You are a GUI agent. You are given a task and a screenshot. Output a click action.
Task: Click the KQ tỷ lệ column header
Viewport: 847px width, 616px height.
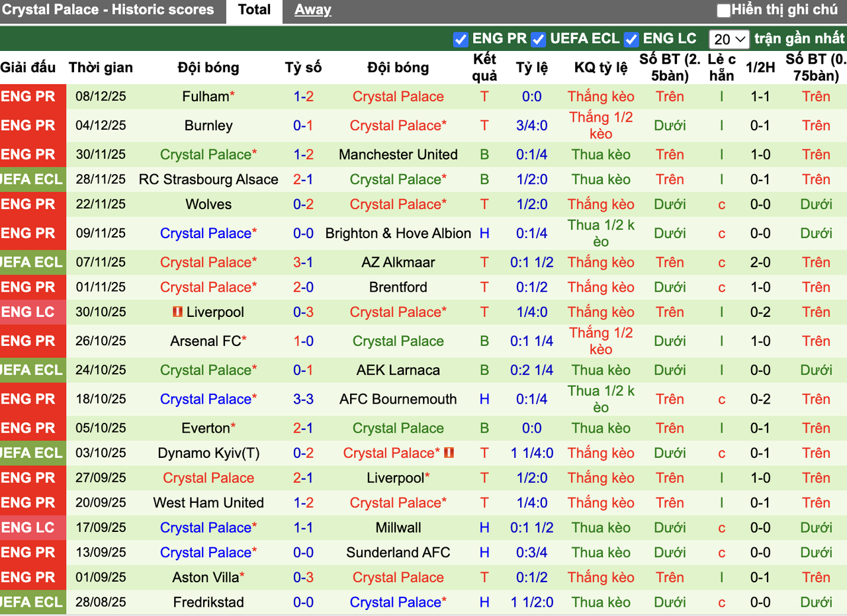click(x=601, y=67)
